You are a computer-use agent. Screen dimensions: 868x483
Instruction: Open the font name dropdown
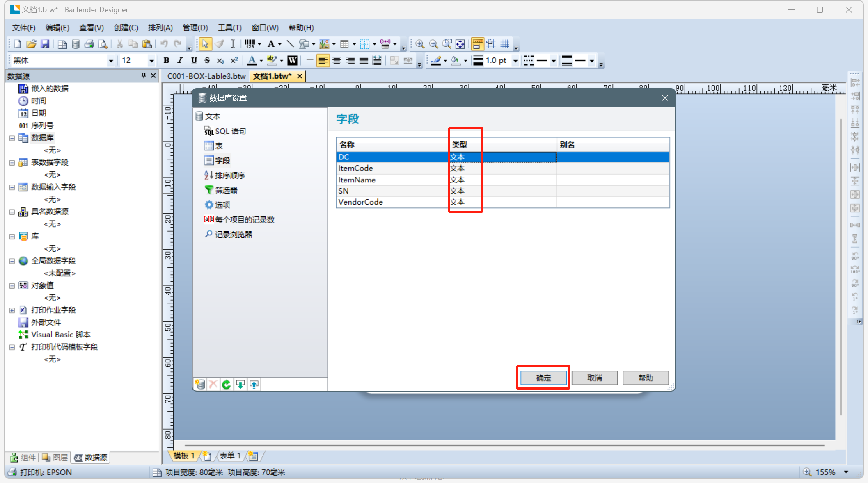pyautogui.click(x=111, y=61)
